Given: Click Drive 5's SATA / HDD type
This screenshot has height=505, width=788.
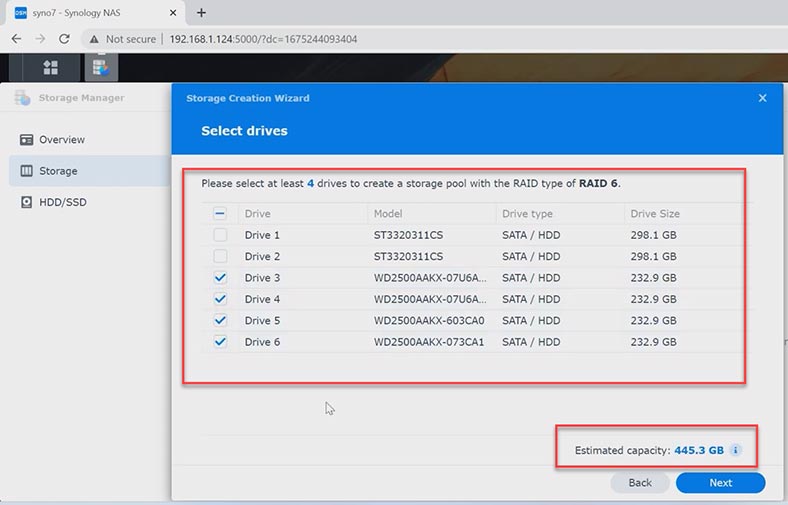Looking at the screenshot, I should (x=531, y=320).
